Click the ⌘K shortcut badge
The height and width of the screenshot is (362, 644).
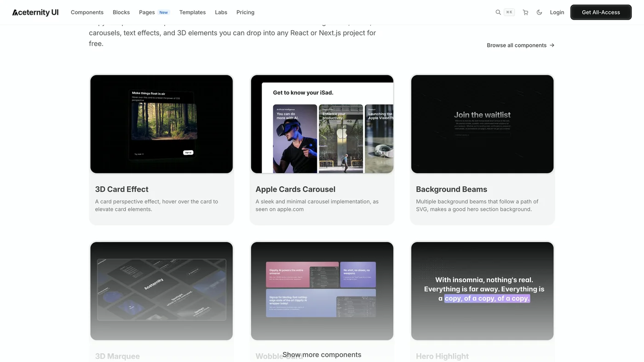coord(509,12)
